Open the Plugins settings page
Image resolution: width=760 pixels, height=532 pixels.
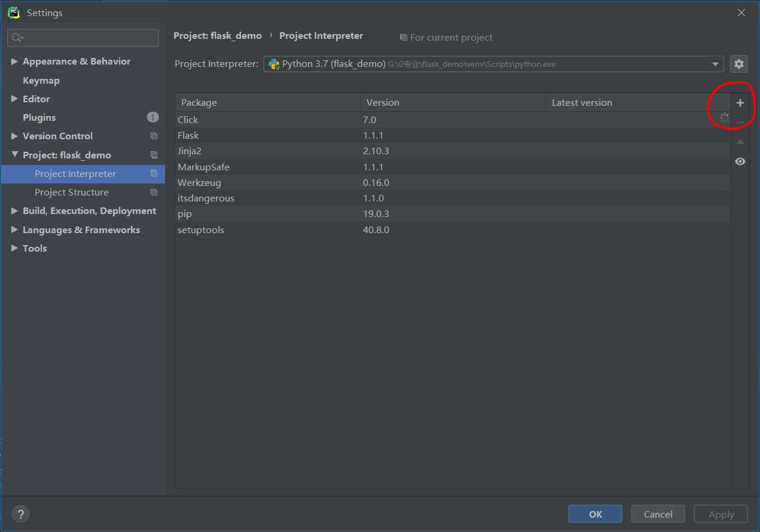tap(39, 118)
